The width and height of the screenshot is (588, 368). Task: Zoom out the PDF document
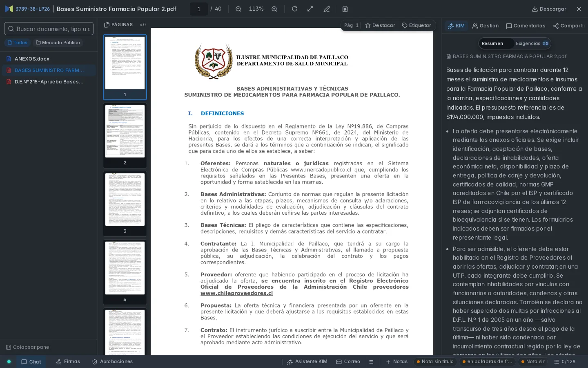pyautogui.click(x=238, y=9)
